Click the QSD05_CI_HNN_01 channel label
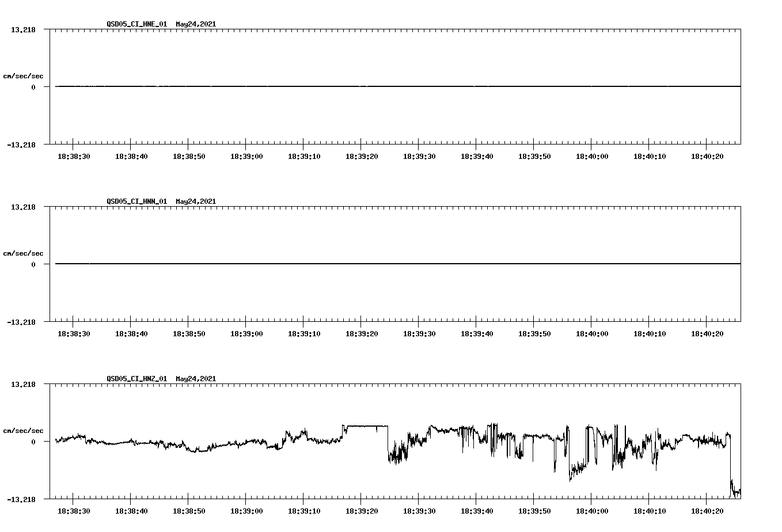 pos(137,202)
